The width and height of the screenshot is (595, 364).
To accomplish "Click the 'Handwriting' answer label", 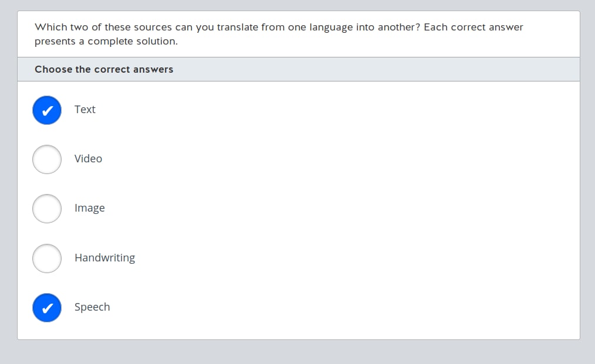I will tap(104, 258).
